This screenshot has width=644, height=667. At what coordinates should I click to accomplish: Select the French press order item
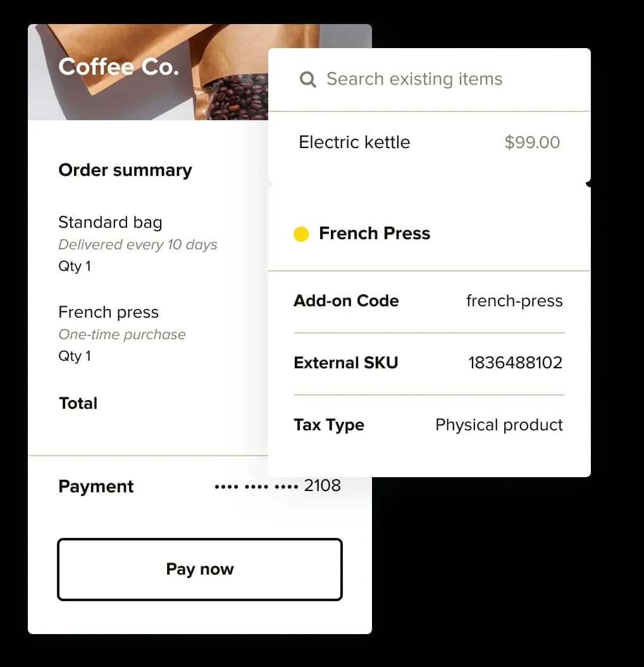click(x=108, y=313)
